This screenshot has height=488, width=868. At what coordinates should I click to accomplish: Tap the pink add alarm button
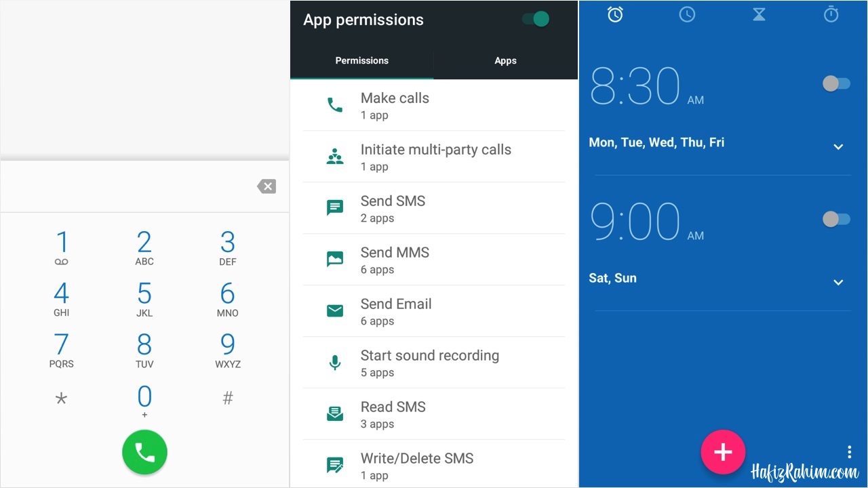point(723,451)
